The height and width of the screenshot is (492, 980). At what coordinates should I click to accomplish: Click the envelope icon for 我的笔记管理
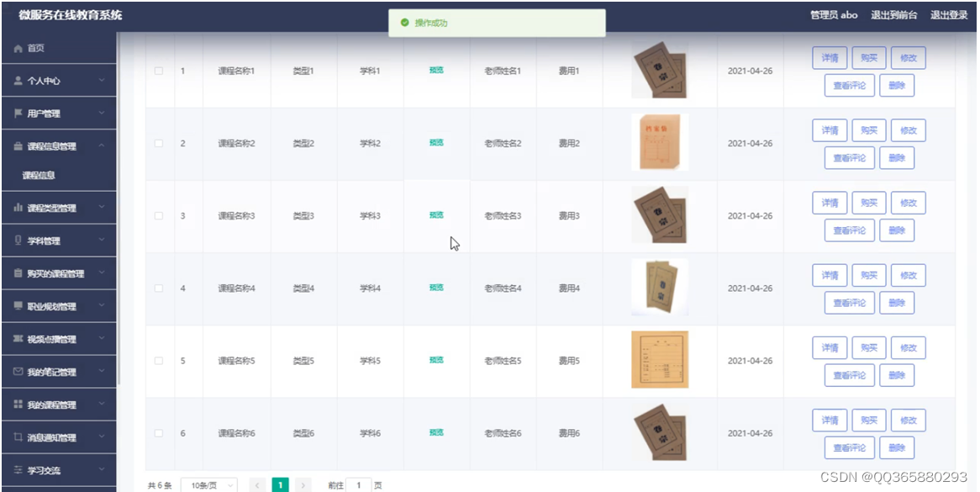point(17,370)
